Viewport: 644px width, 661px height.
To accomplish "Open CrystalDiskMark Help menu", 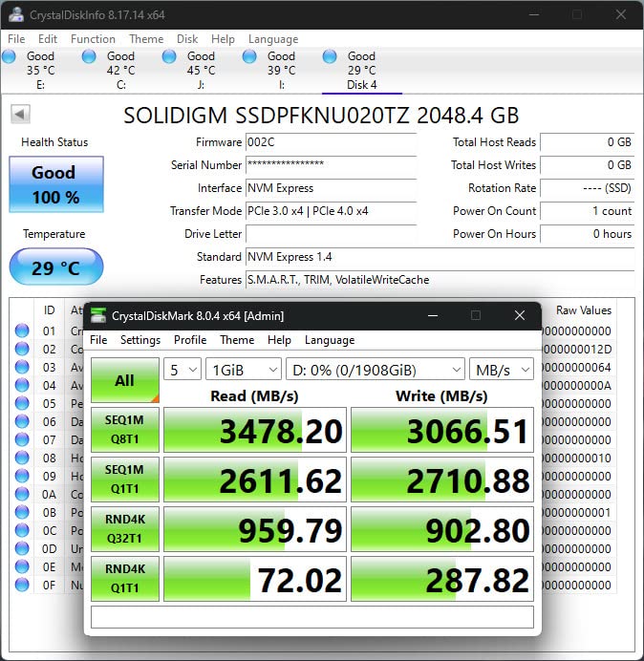I will click(x=279, y=340).
